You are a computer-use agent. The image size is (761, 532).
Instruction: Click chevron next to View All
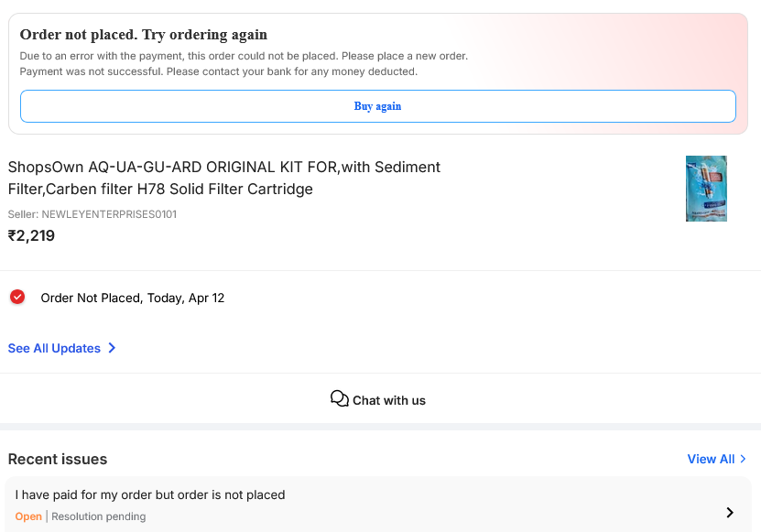point(743,459)
